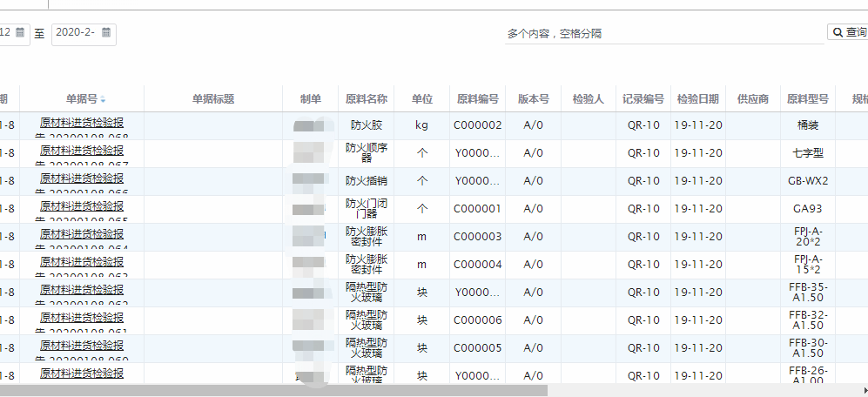
Task: Open the start date calendar picker icon
Action: coord(20,33)
